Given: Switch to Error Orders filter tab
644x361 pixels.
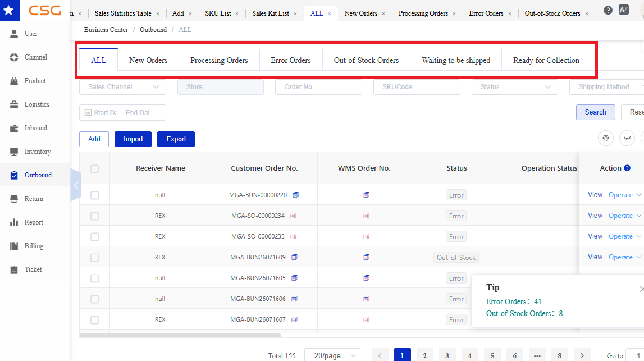Looking at the screenshot, I should 291,61.
